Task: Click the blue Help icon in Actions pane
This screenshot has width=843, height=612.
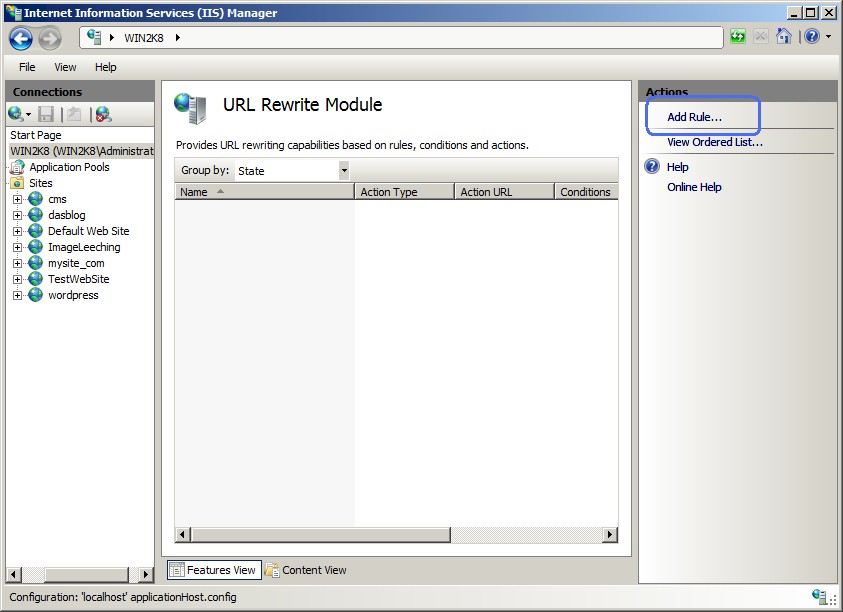Action: (652, 166)
